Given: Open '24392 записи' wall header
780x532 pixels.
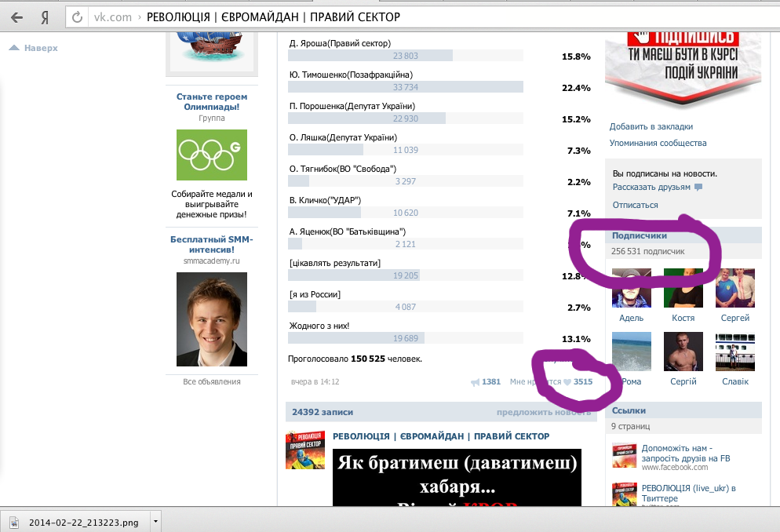Looking at the screenshot, I should [x=323, y=412].
